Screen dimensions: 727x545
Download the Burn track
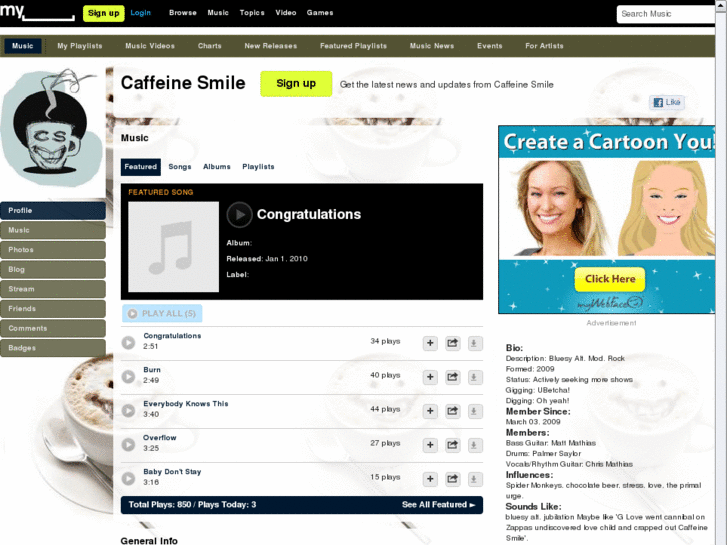pos(474,377)
